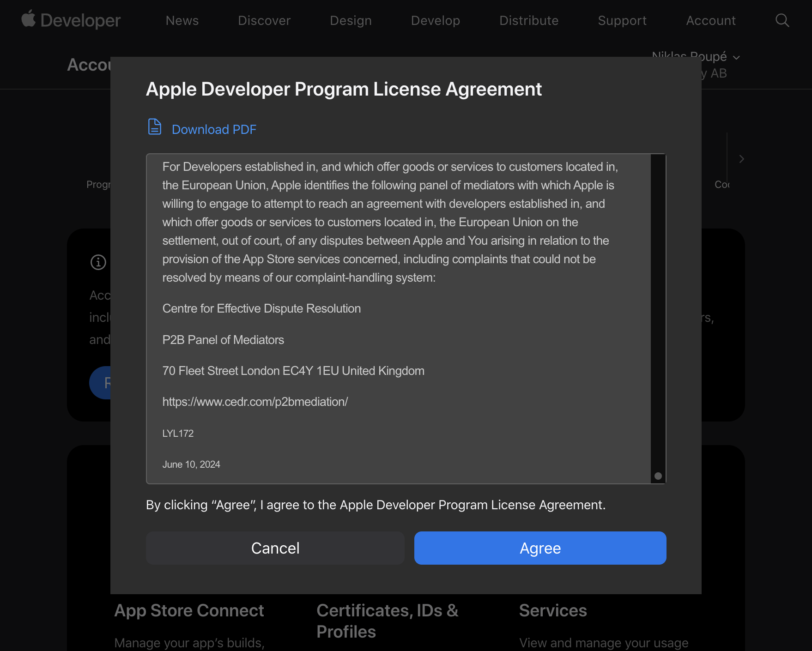Click the dialog title text
This screenshot has height=651, width=812.
point(344,89)
